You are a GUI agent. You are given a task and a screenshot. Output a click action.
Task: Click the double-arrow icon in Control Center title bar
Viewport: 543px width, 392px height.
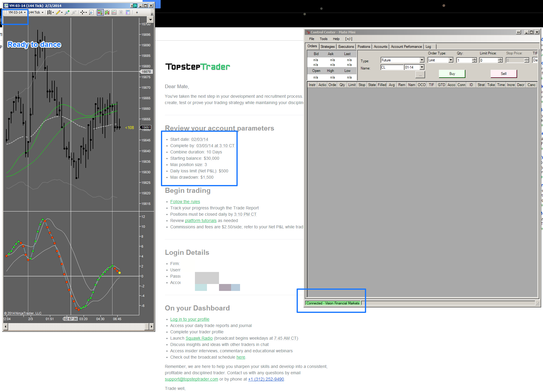click(519, 32)
